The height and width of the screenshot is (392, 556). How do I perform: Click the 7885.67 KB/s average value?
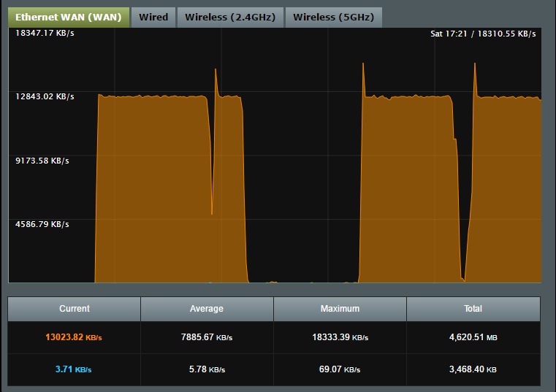tap(207, 338)
